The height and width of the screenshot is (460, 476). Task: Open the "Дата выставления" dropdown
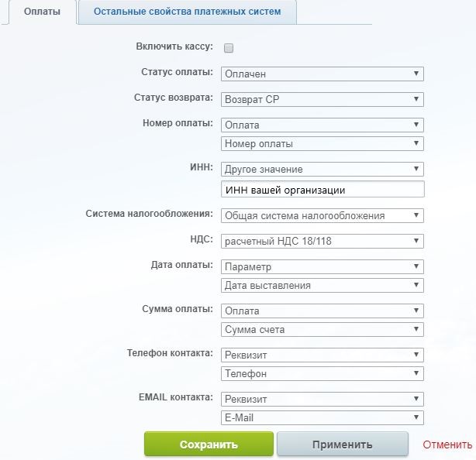click(x=323, y=285)
